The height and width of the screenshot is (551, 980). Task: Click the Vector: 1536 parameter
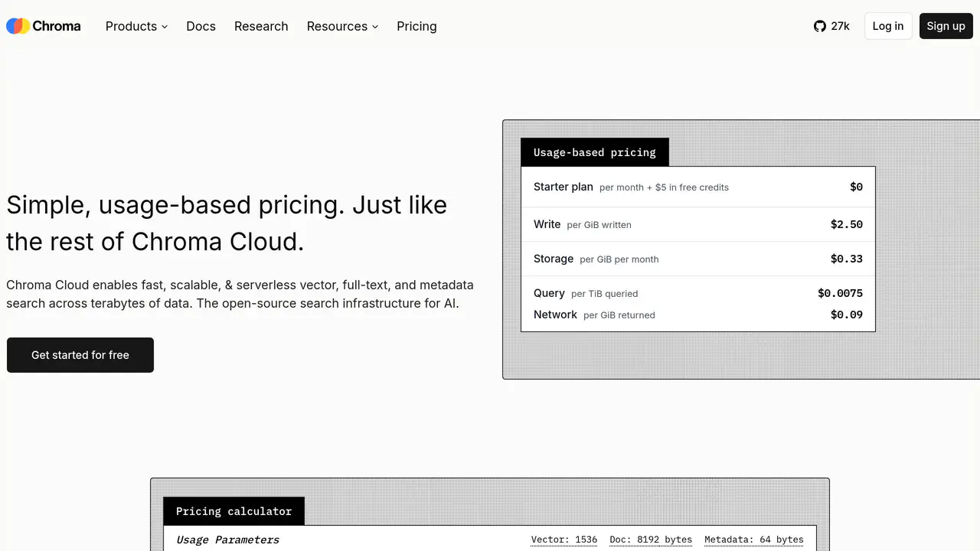pyautogui.click(x=564, y=540)
